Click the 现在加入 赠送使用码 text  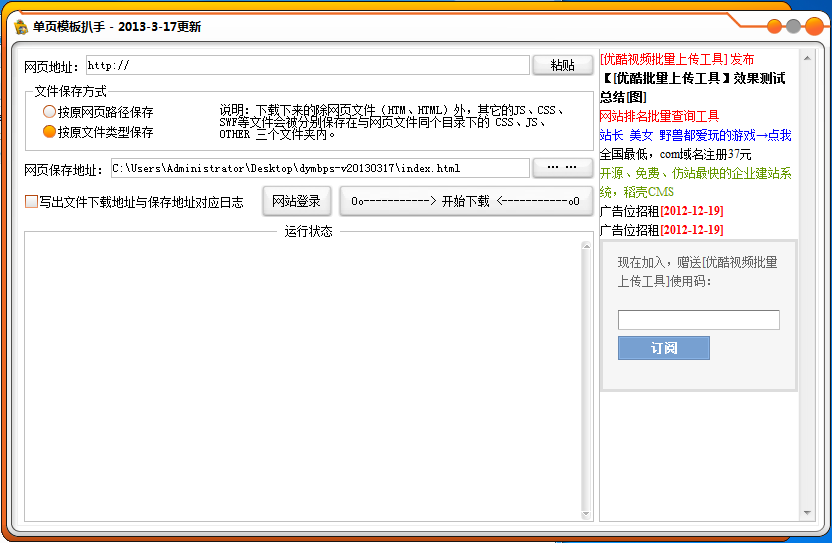tap(697, 271)
